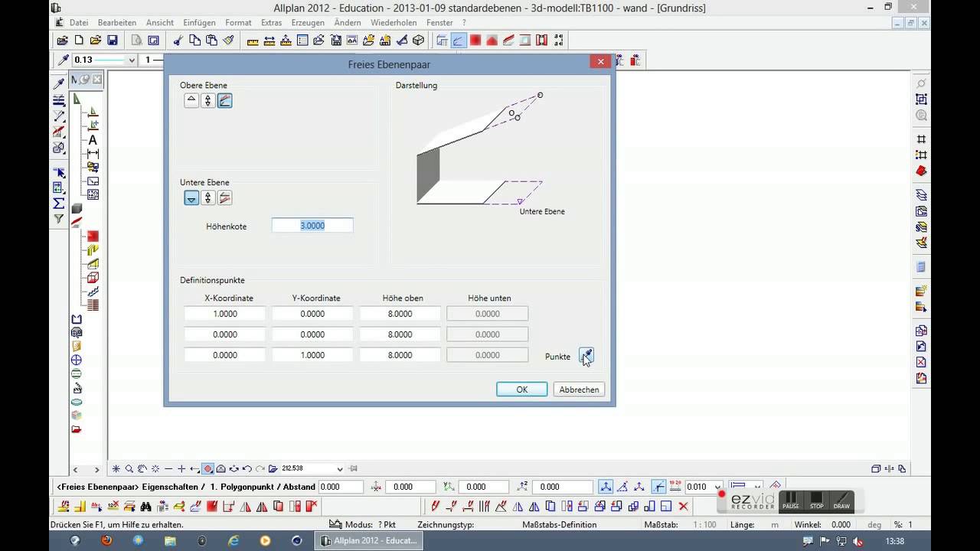Open the Extras menu
The image size is (980, 551).
[x=271, y=23]
